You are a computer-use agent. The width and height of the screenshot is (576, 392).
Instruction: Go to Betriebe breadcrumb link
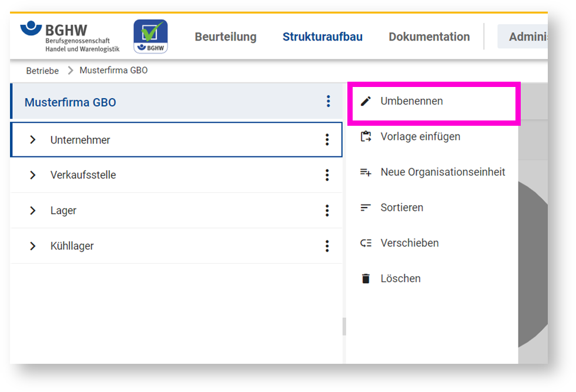pyautogui.click(x=42, y=71)
